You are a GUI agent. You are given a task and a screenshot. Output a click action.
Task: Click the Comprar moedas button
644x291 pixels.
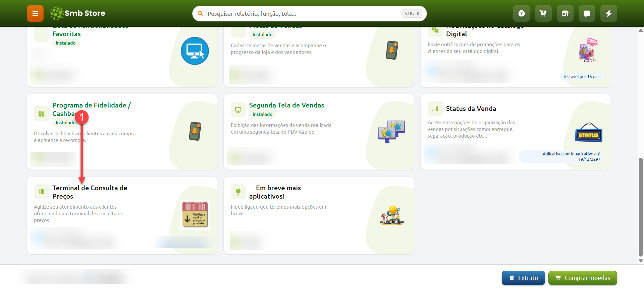pos(583,278)
